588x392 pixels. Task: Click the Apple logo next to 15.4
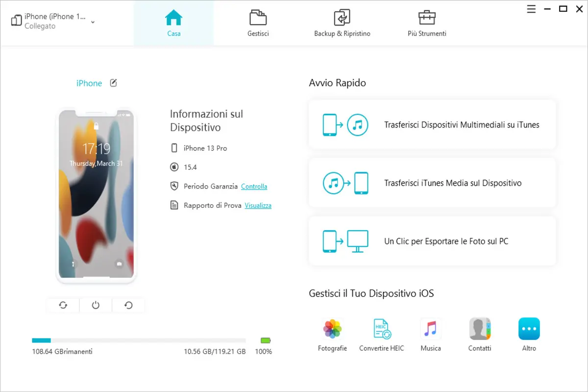pos(174,167)
